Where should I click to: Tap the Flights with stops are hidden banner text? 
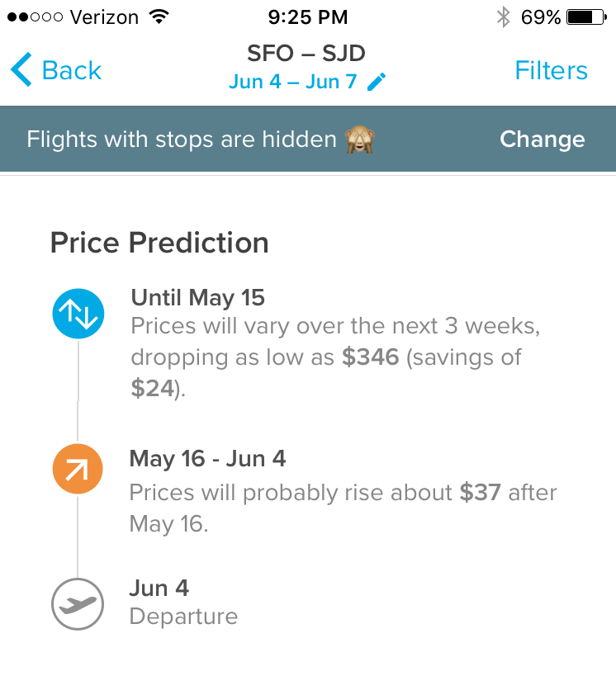coord(182,139)
